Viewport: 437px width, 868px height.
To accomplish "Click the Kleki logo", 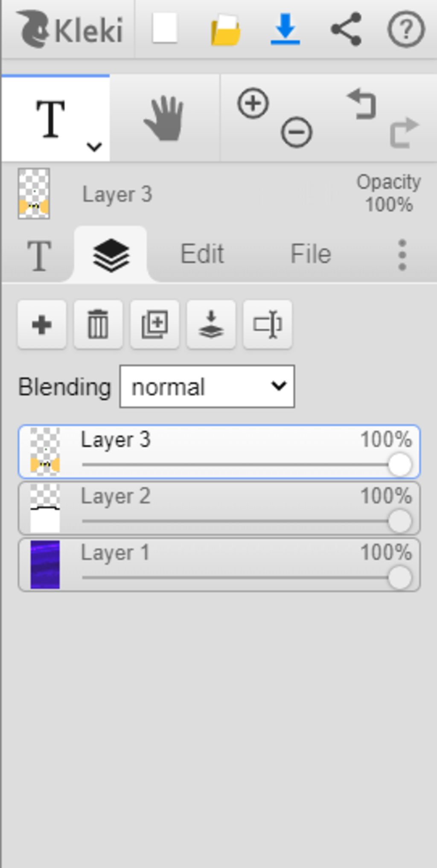I will point(70,29).
